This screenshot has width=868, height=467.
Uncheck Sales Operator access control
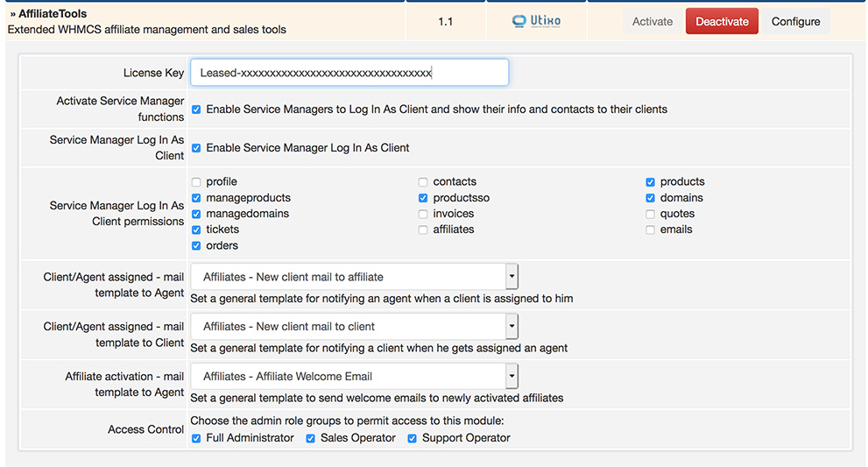click(310, 438)
